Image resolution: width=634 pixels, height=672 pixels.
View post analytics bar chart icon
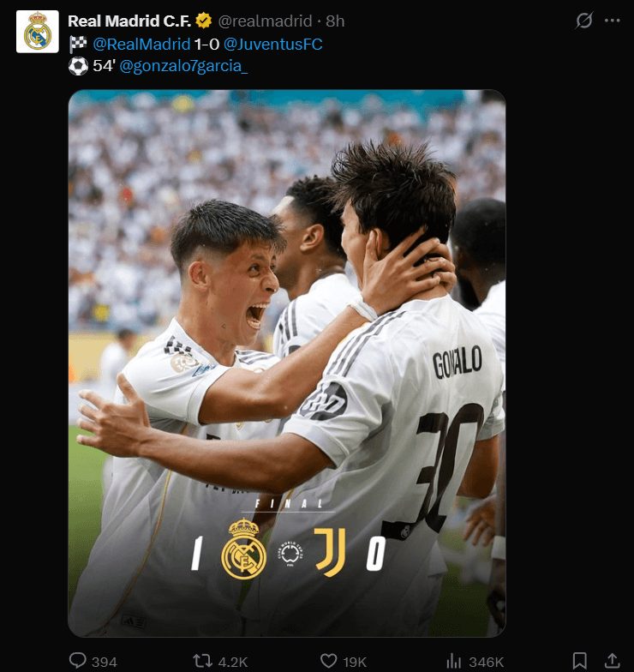454,660
